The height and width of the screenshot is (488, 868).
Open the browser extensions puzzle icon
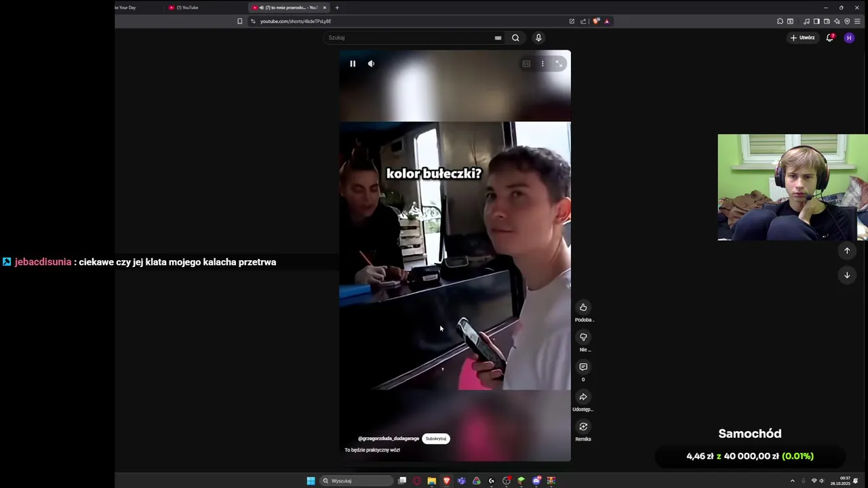click(x=780, y=21)
